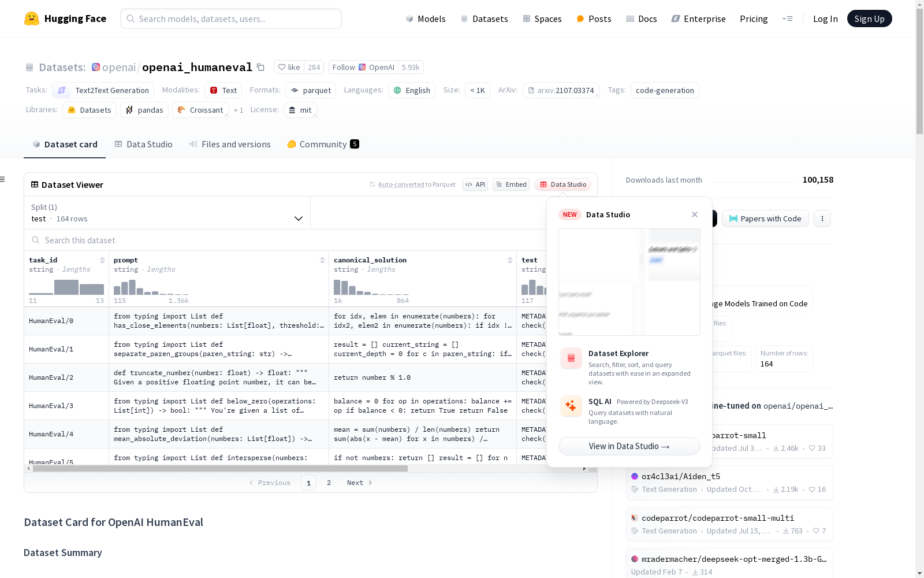Select the < 1K size tag

[478, 90]
